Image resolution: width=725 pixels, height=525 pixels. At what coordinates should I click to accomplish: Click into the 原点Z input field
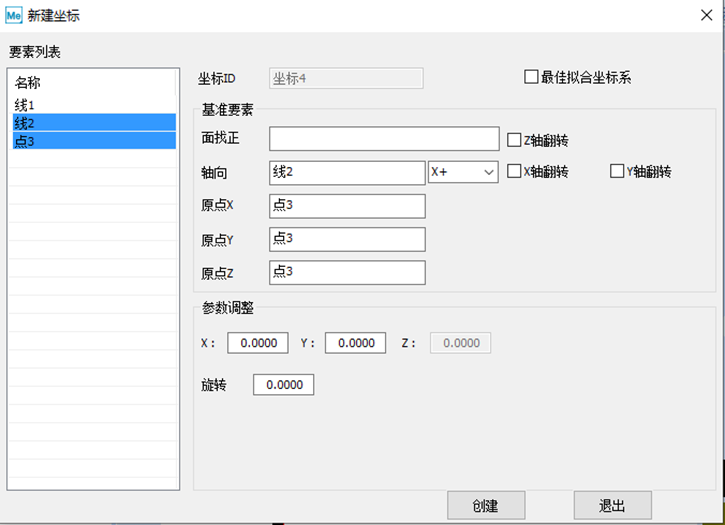(x=347, y=272)
